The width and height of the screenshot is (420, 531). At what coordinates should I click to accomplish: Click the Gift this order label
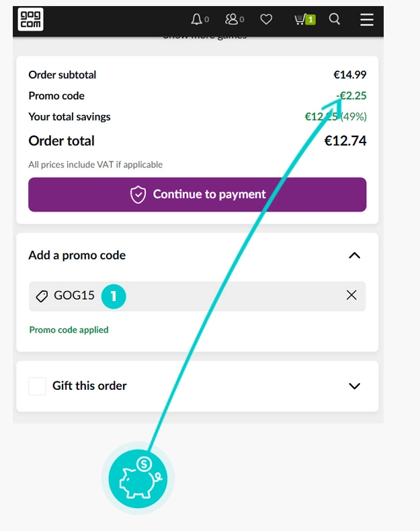89,386
